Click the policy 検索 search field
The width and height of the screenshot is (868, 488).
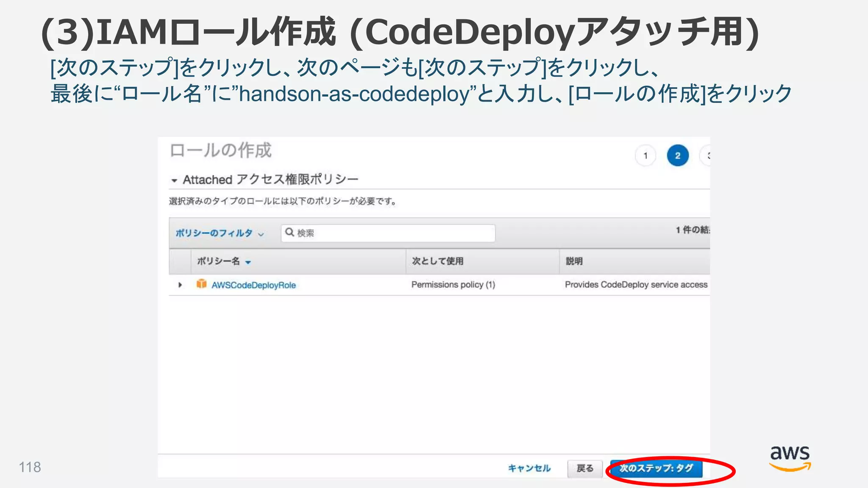[x=388, y=233]
